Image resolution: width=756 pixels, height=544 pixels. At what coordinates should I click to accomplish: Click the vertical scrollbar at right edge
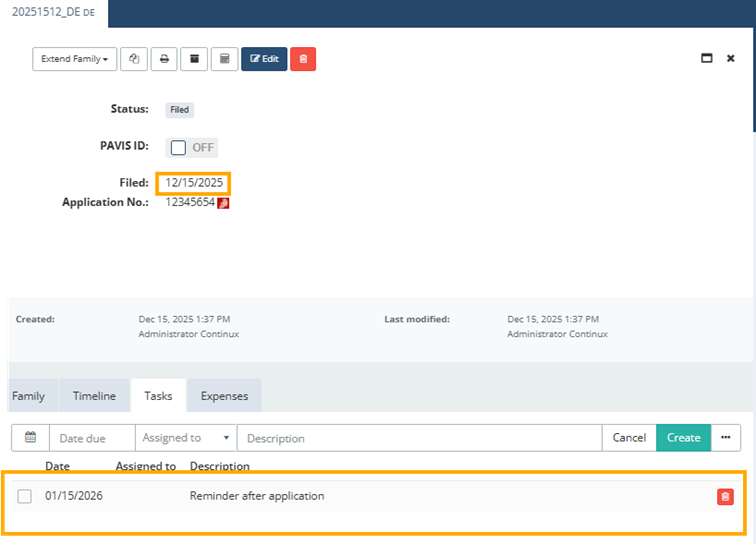pyautogui.click(x=754, y=80)
